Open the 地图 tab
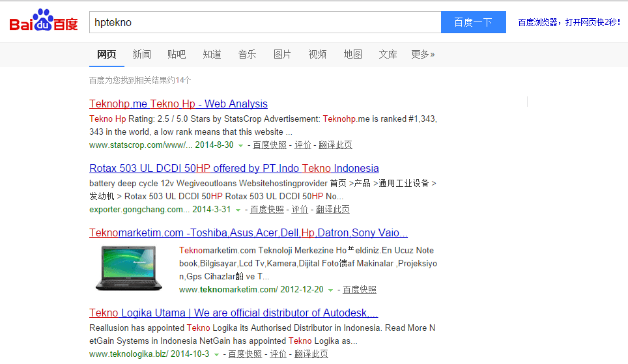The height and width of the screenshot is (364, 628). [353, 55]
